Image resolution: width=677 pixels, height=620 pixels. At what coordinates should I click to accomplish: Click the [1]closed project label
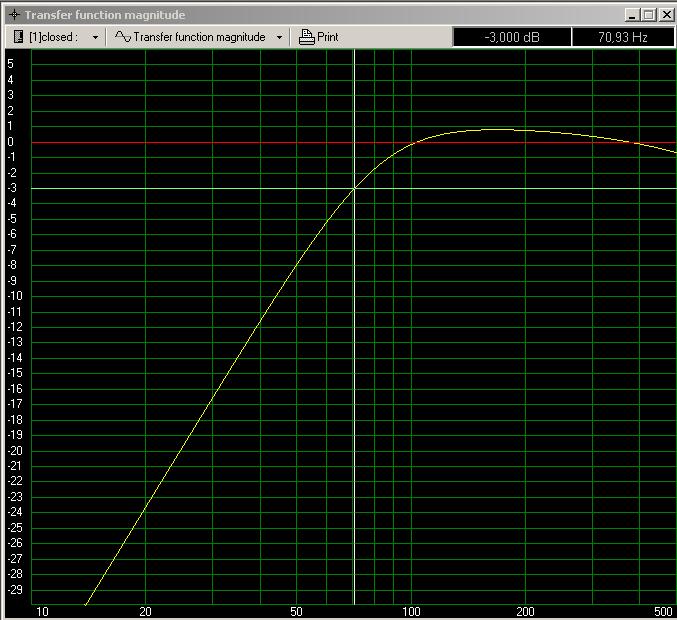pyautogui.click(x=54, y=37)
